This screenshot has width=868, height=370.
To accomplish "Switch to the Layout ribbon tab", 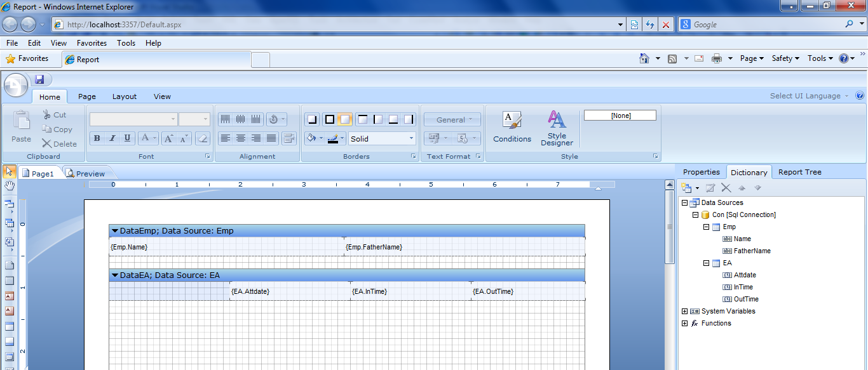I will (x=125, y=96).
